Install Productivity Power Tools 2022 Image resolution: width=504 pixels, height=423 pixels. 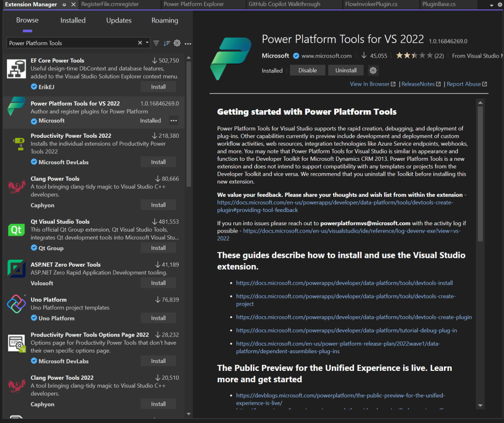click(158, 162)
